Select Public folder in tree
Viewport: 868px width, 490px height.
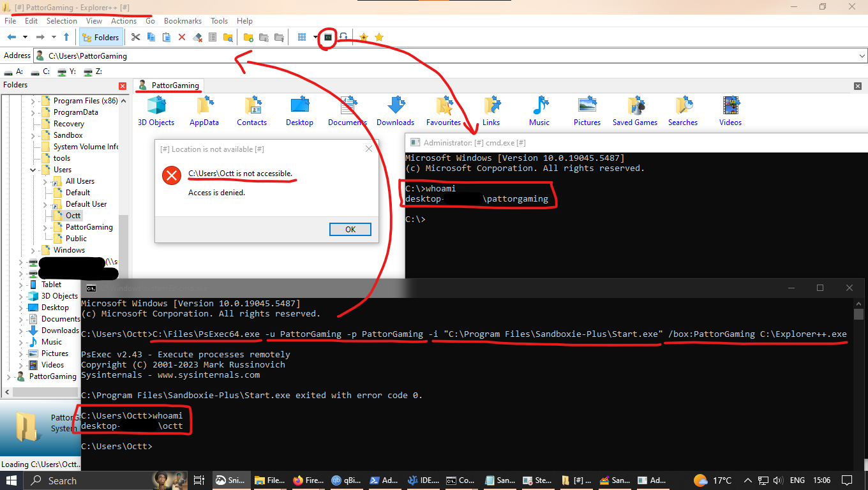pos(76,239)
